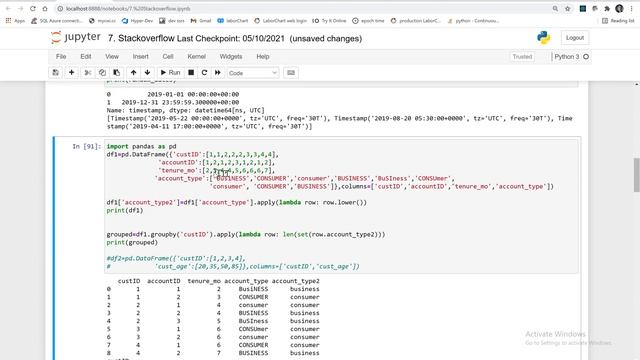
Task: Click the import pandas as pd code line
Action: point(141,146)
